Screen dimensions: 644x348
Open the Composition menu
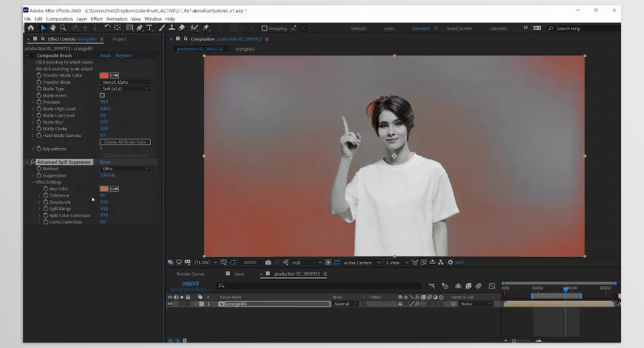point(59,19)
